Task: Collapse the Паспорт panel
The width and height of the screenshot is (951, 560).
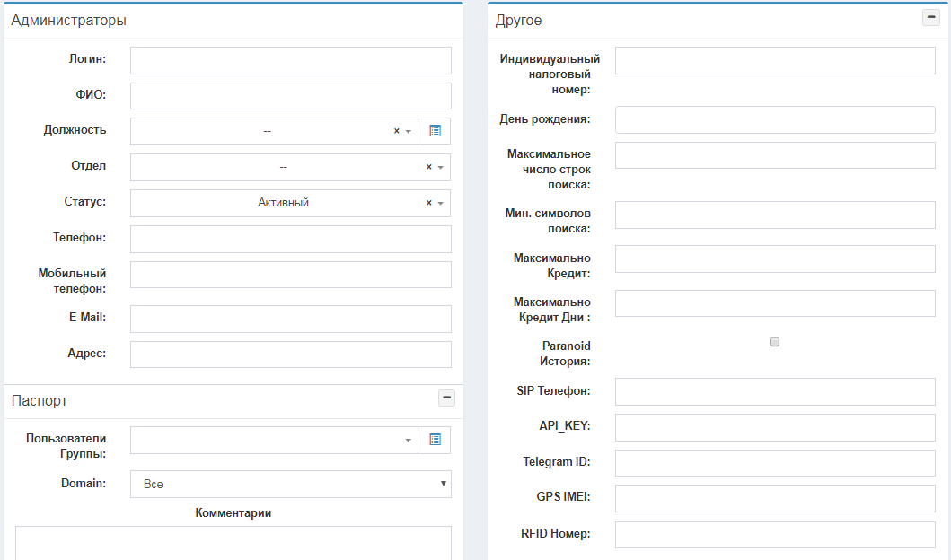Action: (x=446, y=398)
